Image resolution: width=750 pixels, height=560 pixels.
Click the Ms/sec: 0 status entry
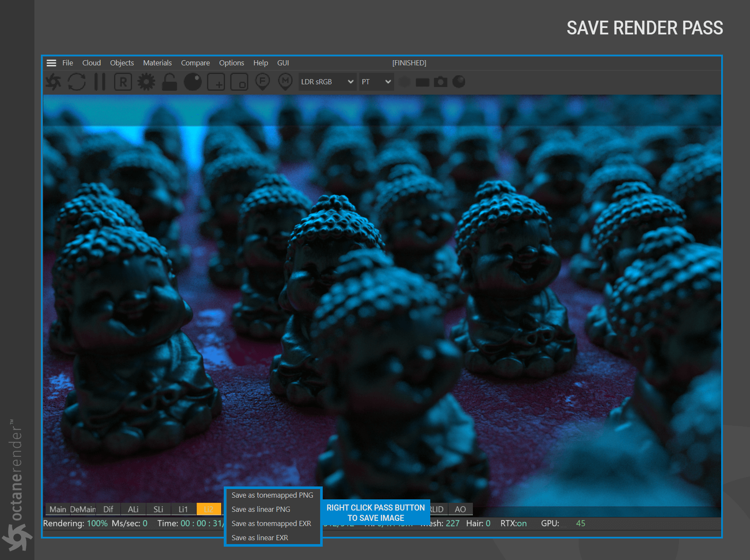point(130,523)
